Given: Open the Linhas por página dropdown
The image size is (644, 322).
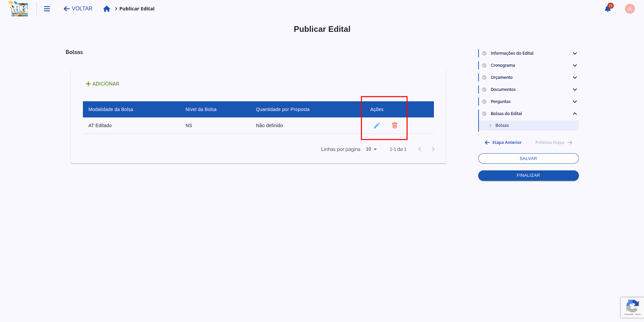Looking at the screenshot, I should (x=371, y=149).
